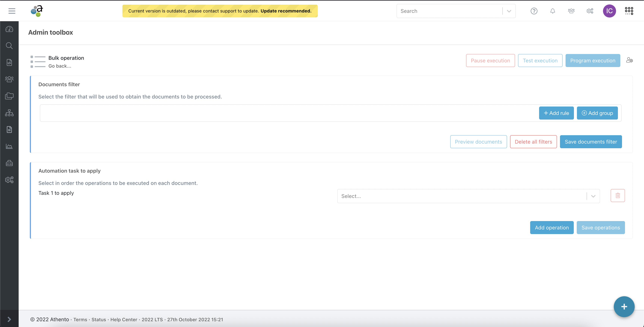Open the dashboard gauge icon in sidebar

coord(9,29)
